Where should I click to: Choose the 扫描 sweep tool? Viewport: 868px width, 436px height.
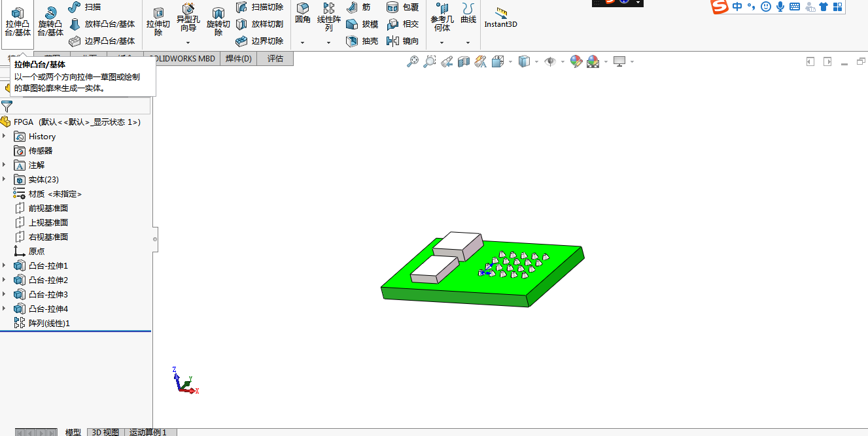coord(85,7)
